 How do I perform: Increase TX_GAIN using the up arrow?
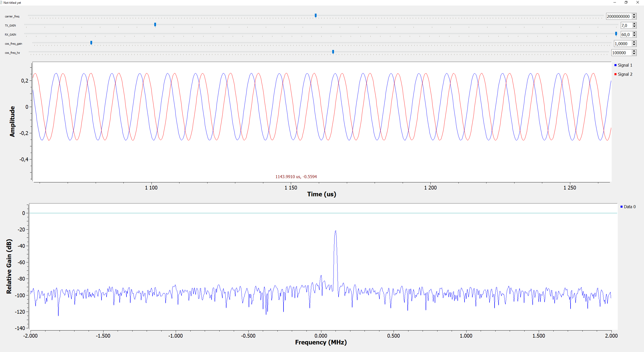pyautogui.click(x=634, y=24)
